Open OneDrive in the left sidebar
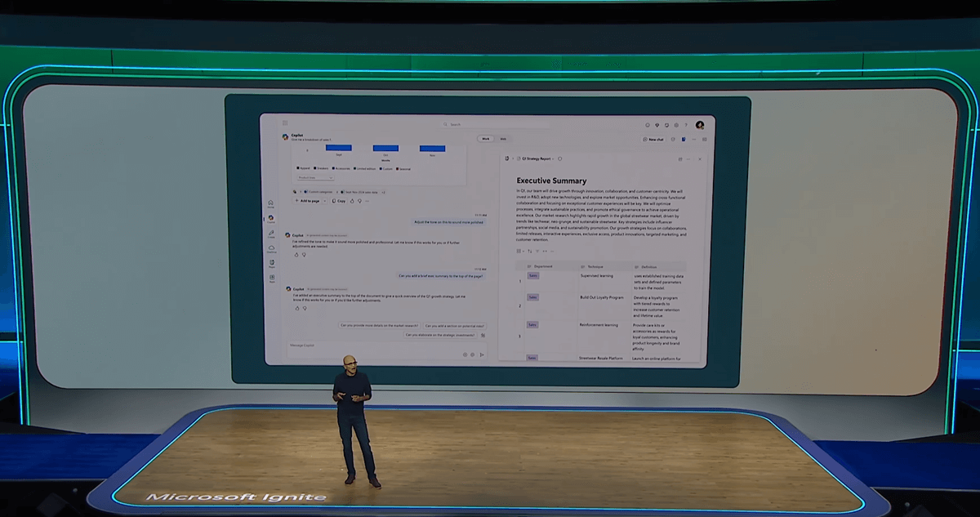This screenshot has width=980, height=517. point(270,249)
